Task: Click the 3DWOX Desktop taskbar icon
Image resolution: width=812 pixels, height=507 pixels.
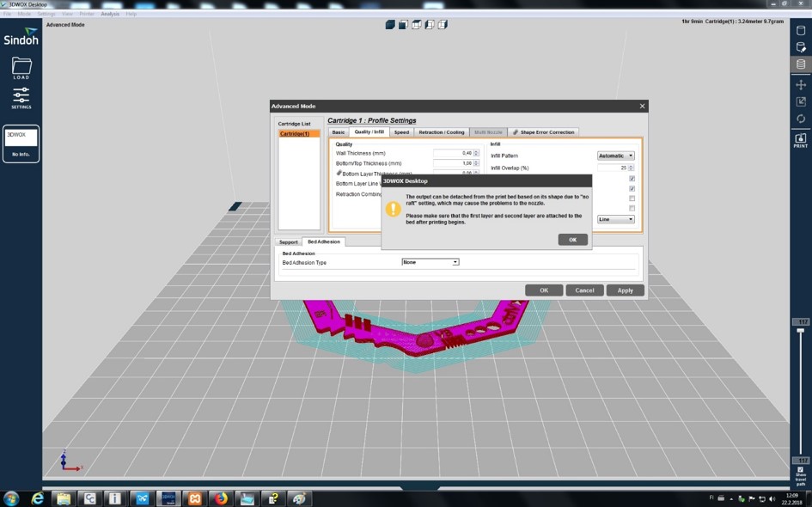Action: (x=168, y=498)
